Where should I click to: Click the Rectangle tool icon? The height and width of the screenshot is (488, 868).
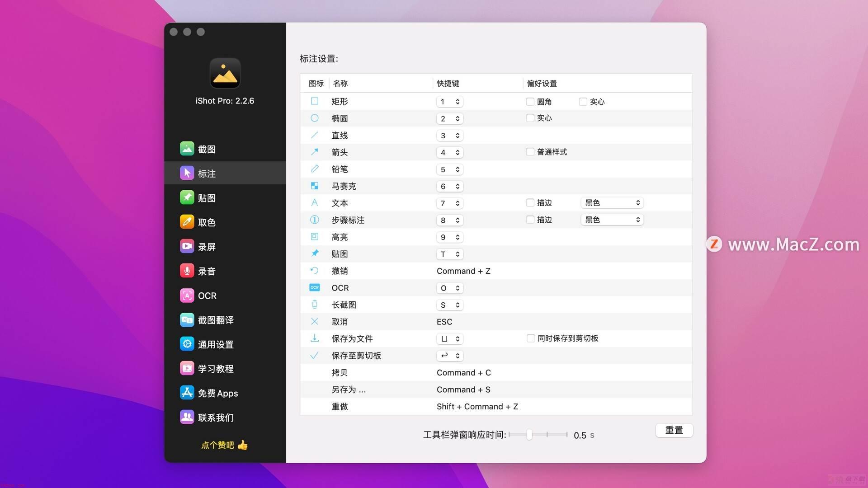tap(315, 101)
